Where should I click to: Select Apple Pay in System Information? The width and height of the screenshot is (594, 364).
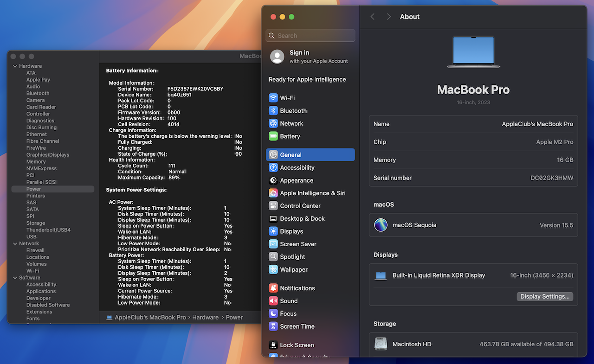(x=38, y=80)
